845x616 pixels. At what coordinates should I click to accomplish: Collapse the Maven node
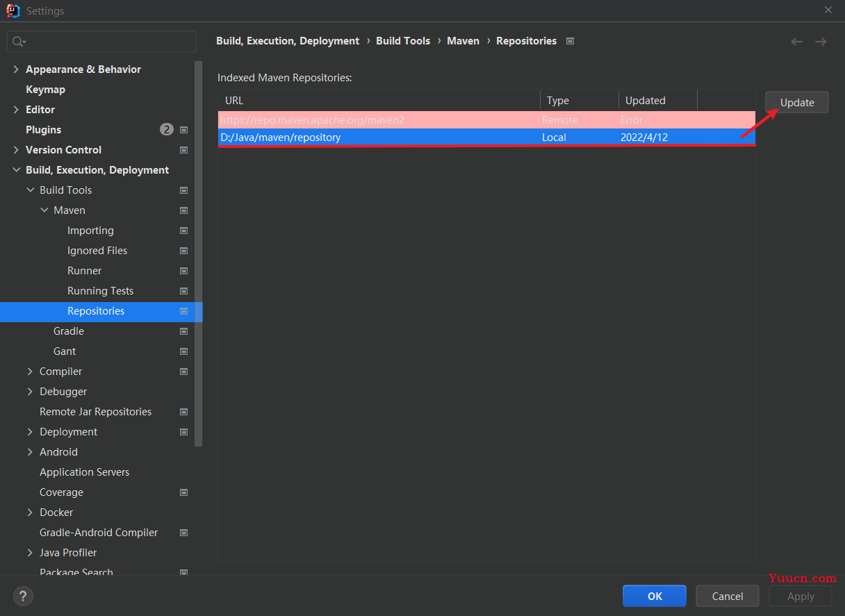[x=44, y=210]
